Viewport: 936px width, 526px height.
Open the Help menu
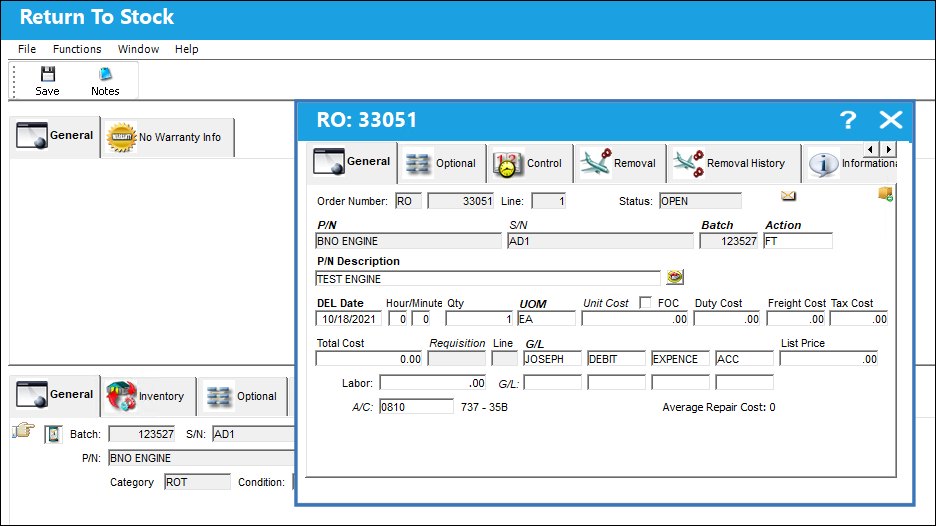186,49
